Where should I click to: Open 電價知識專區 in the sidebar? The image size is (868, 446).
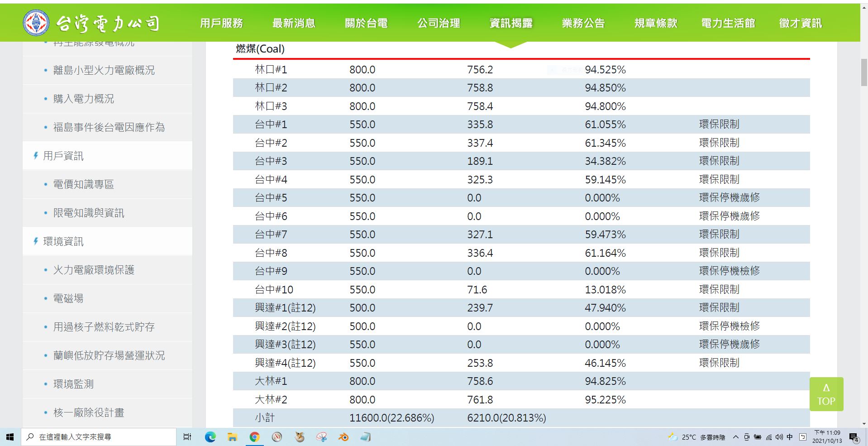click(x=84, y=184)
